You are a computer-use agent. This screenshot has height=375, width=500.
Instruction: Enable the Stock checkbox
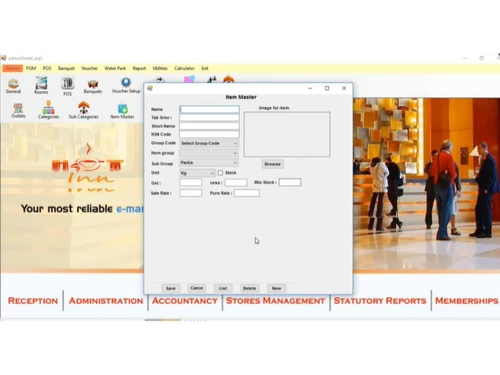[x=220, y=173]
